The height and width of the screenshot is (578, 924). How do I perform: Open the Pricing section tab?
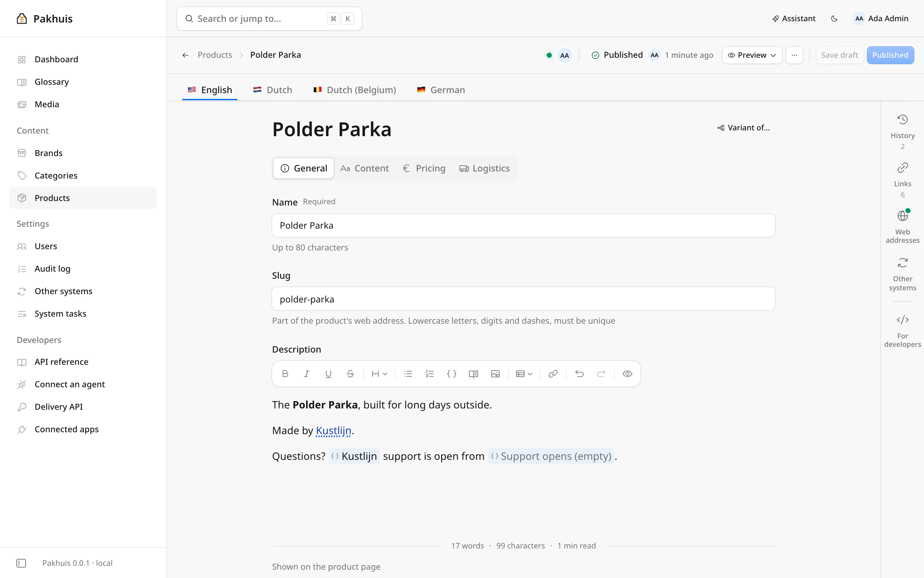pyautogui.click(x=424, y=168)
